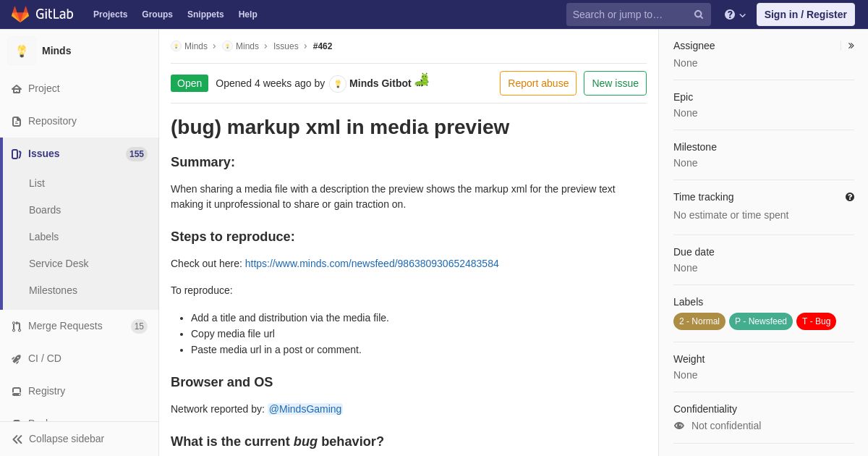Viewport: 868px width, 456px height.
Task: Click the search magnifier icon
Action: click(x=698, y=14)
